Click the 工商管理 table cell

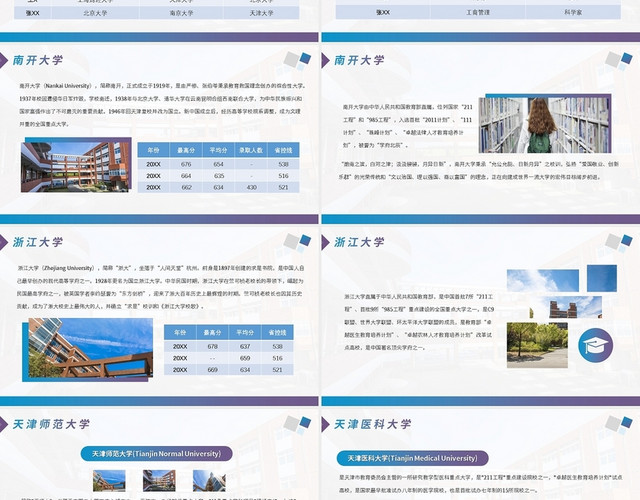point(478,12)
